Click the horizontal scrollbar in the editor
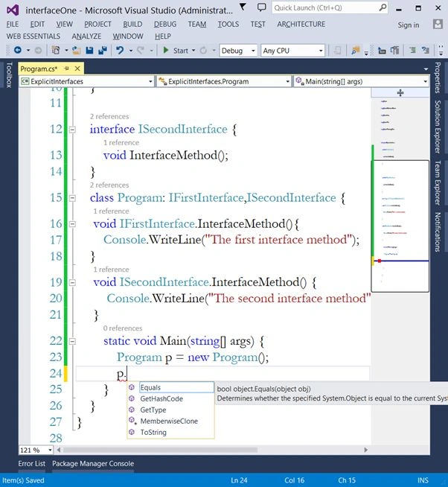Image resolution: width=448 pixels, height=487 pixels. 160,450
